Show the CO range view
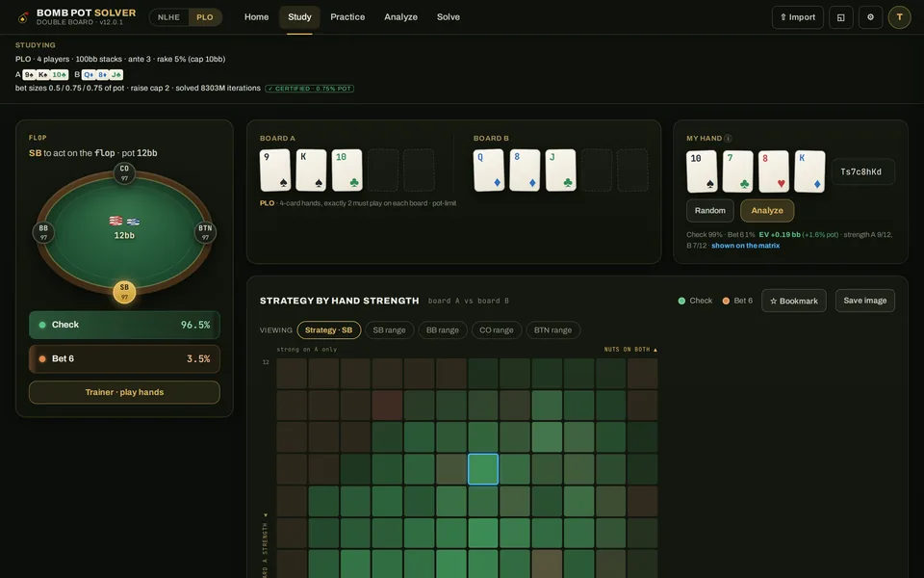924x578 pixels. coord(497,330)
